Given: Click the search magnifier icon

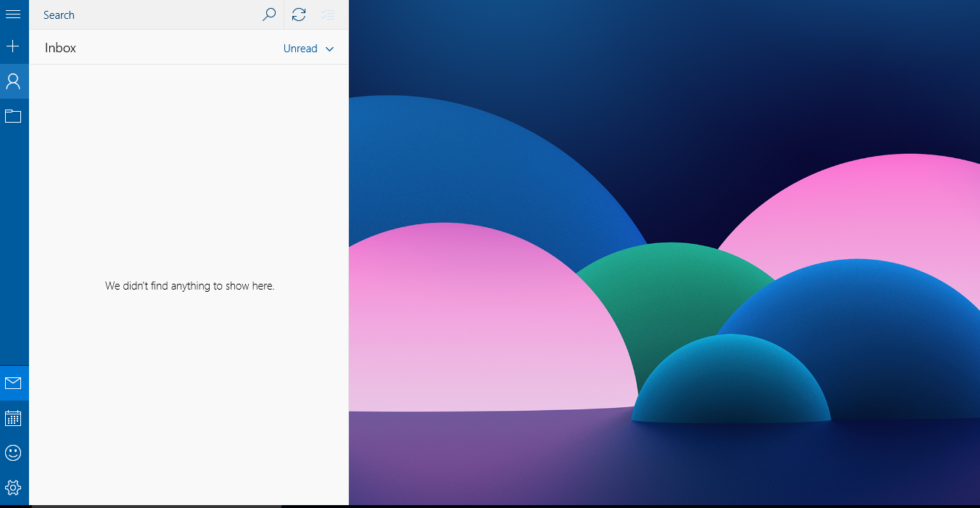Looking at the screenshot, I should [269, 15].
